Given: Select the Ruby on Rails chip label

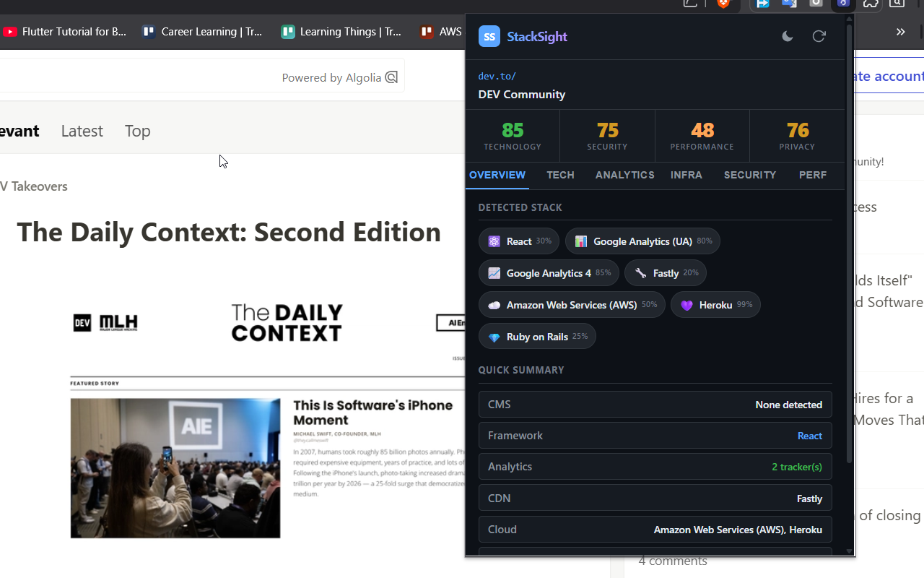Looking at the screenshot, I should [537, 337].
